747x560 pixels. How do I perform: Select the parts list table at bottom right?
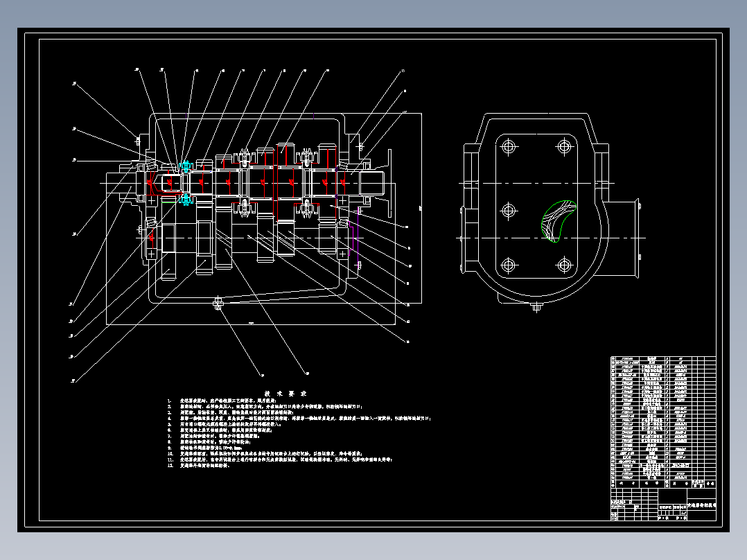[663, 422]
